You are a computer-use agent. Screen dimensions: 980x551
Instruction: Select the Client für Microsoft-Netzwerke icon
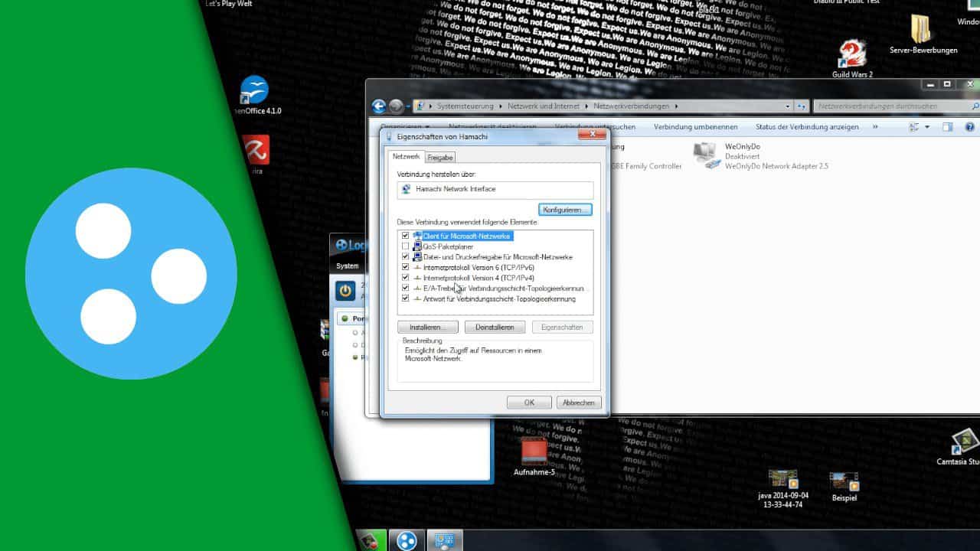417,236
